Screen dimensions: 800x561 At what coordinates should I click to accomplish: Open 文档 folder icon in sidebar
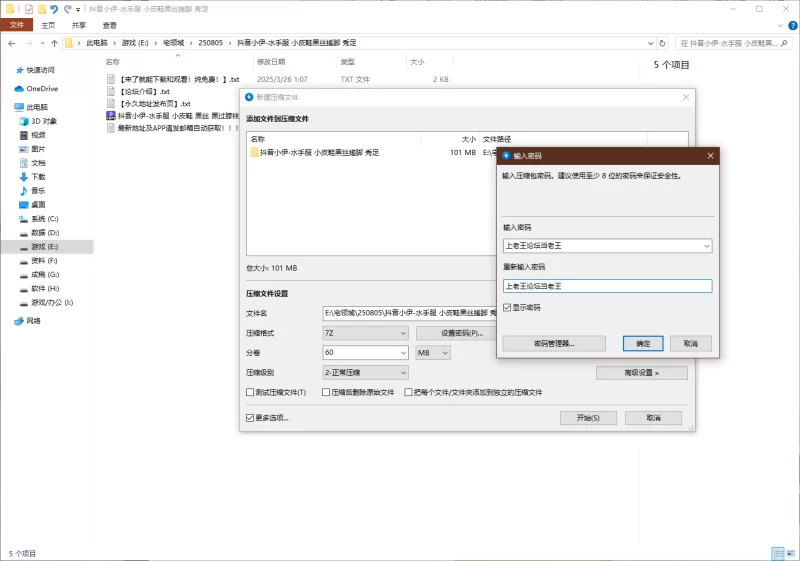point(23,163)
